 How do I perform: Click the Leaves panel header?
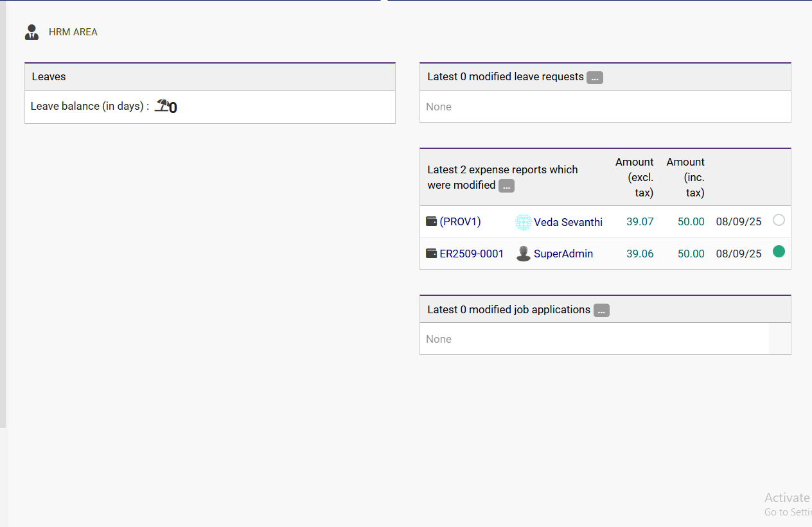point(49,76)
